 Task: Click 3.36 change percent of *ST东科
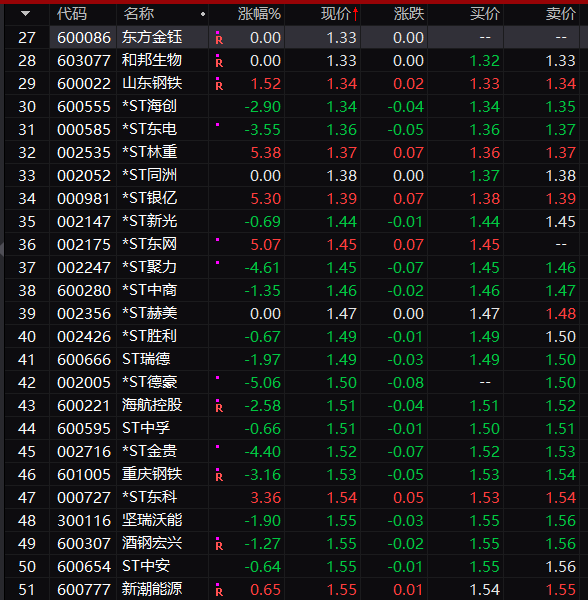(x=265, y=497)
